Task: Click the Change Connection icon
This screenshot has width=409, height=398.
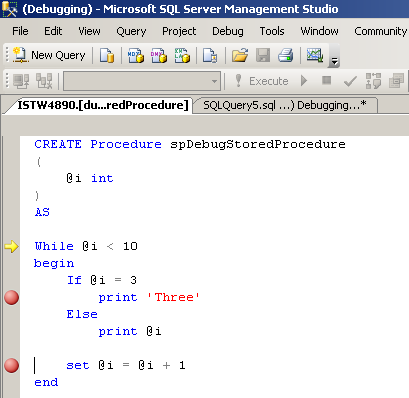Action: tap(44, 81)
